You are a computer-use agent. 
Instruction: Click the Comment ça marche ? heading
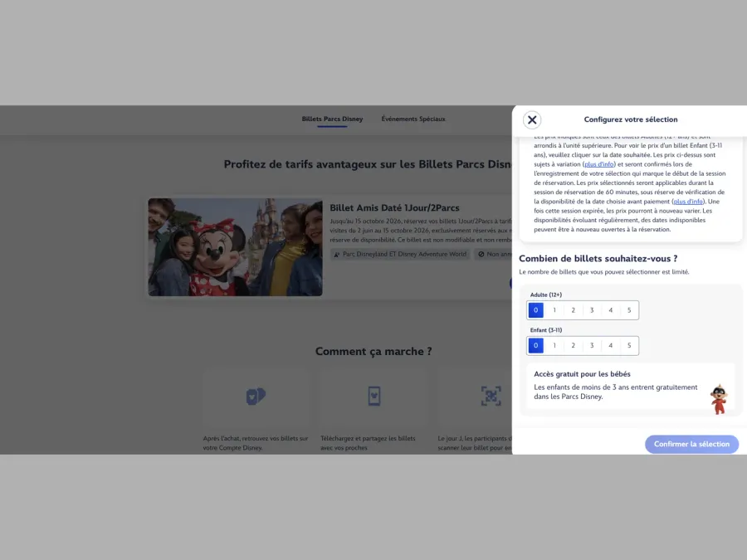(x=373, y=352)
